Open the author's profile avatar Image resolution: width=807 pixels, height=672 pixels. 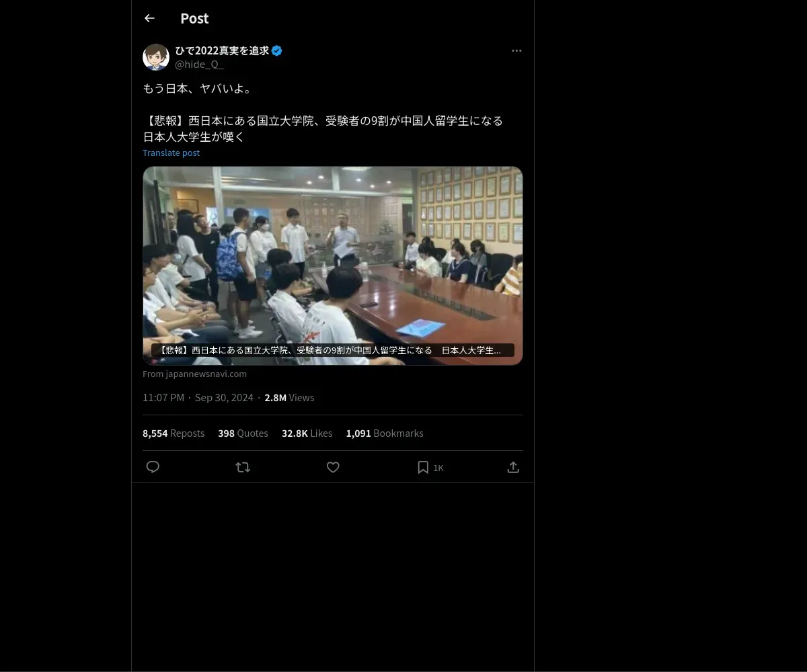156,57
